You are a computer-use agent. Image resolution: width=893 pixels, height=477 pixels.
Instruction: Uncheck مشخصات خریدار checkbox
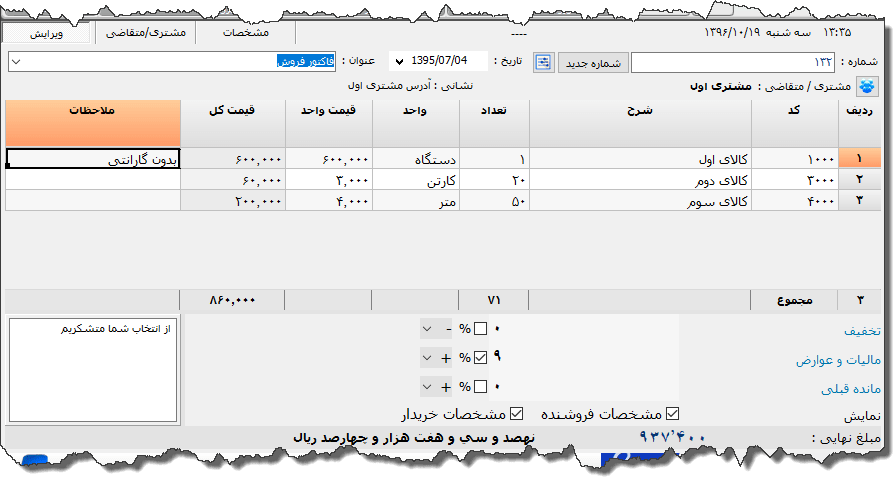517,414
